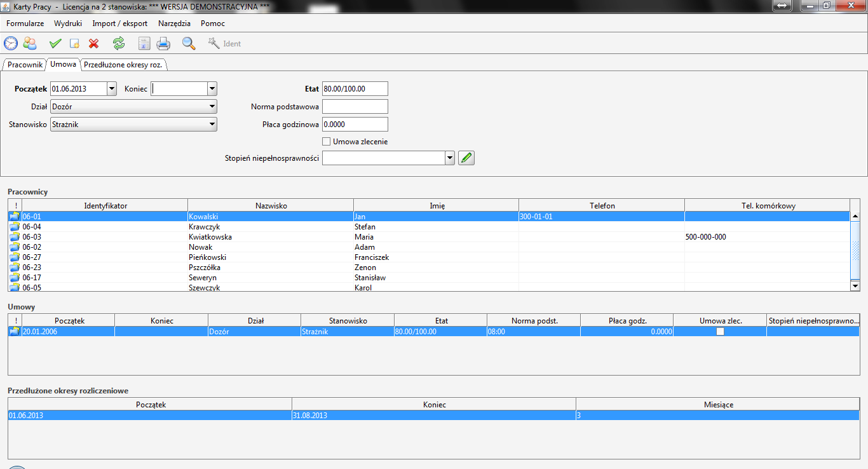Select extended period row ending 31.08.2013

tap(434, 416)
